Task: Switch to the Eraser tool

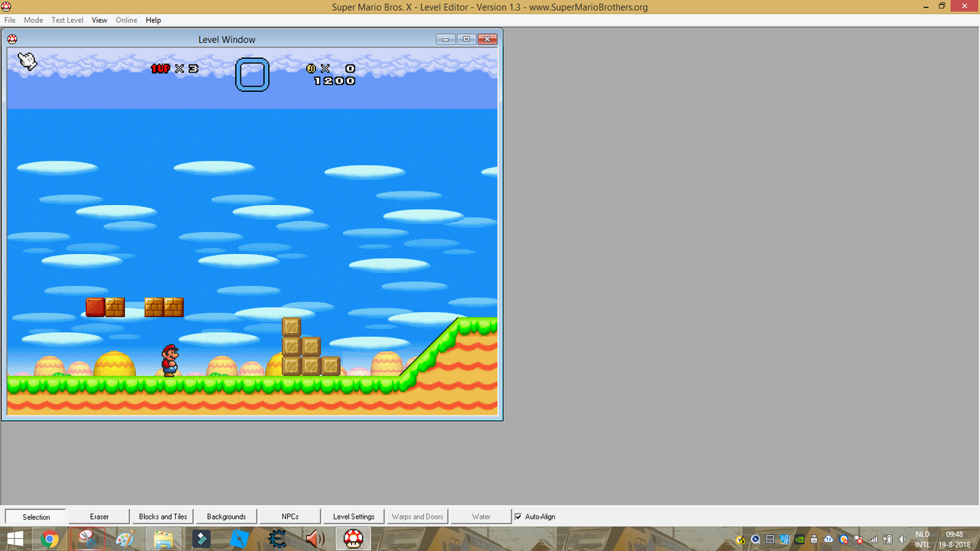Action: 100,517
